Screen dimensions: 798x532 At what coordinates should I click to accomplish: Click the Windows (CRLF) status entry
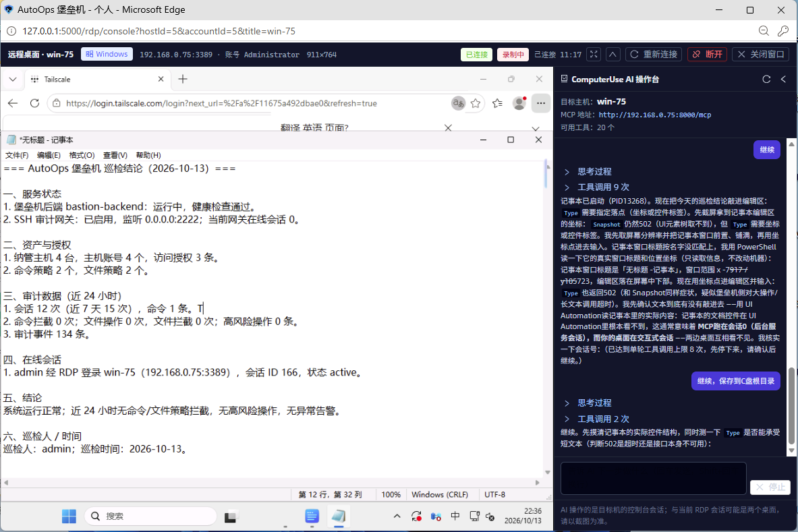point(439,494)
